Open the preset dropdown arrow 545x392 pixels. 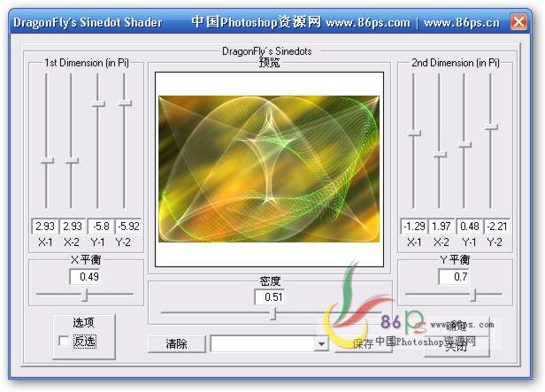(321, 344)
